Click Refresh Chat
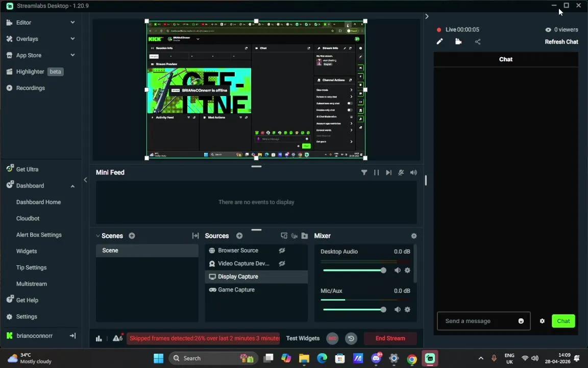The height and width of the screenshot is (368, 588). click(x=561, y=42)
